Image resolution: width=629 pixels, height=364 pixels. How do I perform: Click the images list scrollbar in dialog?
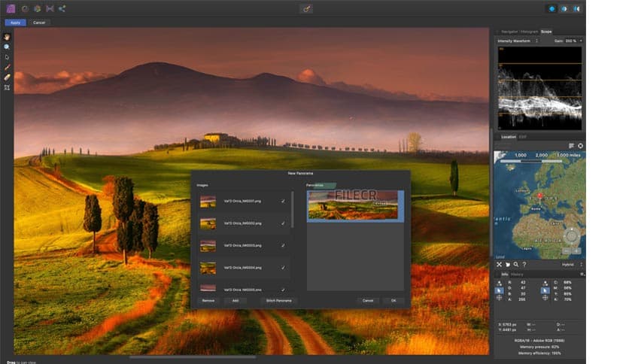(x=293, y=210)
